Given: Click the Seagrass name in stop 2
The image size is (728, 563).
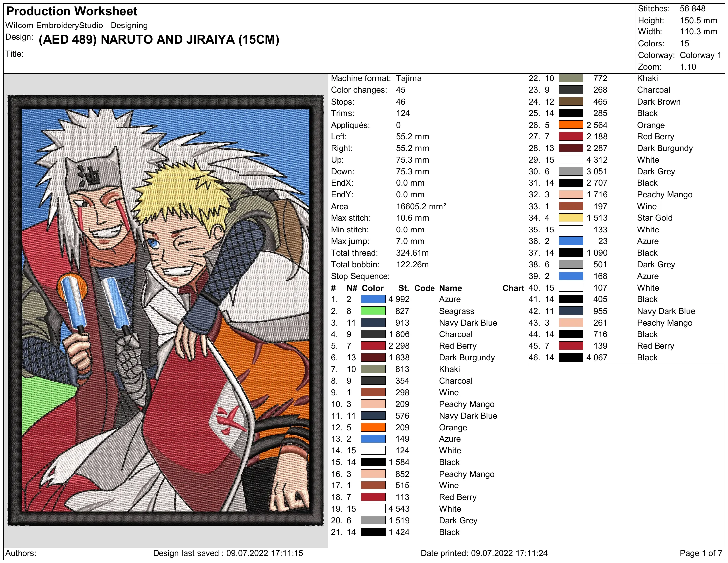Looking at the screenshot, I should tap(456, 311).
